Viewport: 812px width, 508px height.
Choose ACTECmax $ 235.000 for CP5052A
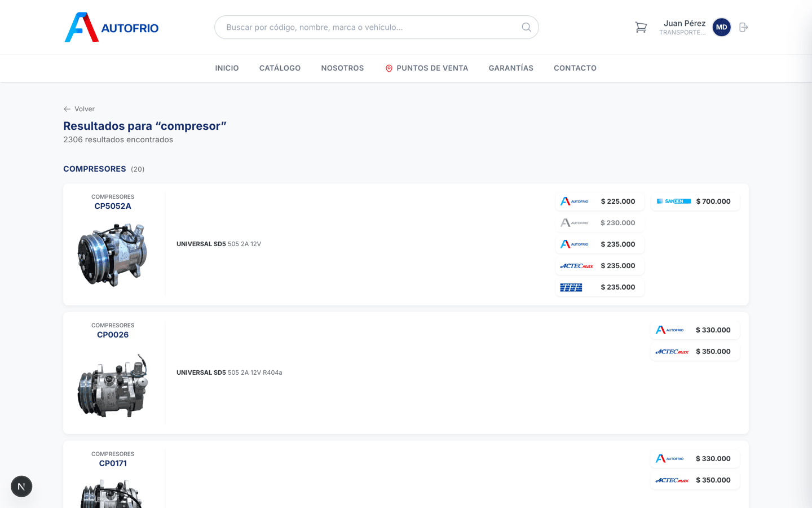[599, 266]
